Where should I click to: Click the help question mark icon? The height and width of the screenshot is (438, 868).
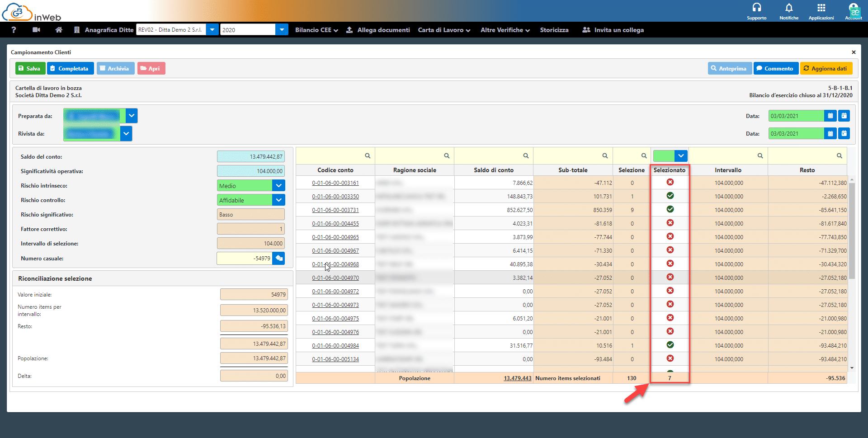coord(14,30)
